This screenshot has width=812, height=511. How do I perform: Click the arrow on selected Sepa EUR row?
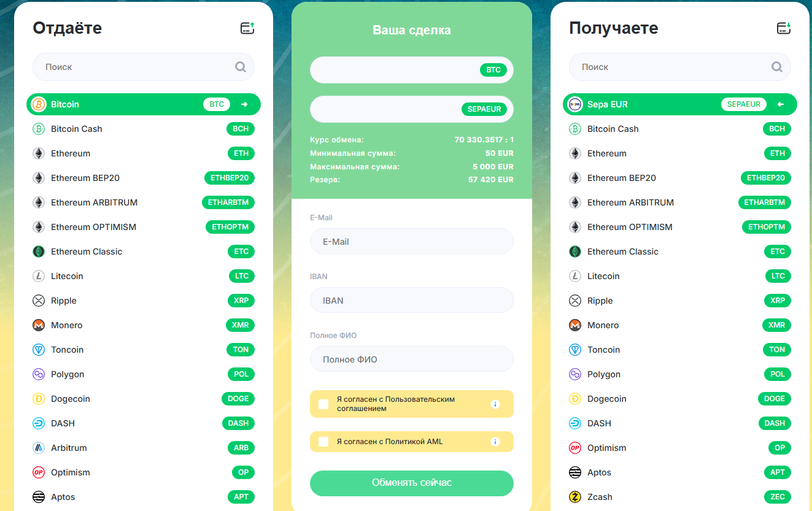tap(781, 104)
